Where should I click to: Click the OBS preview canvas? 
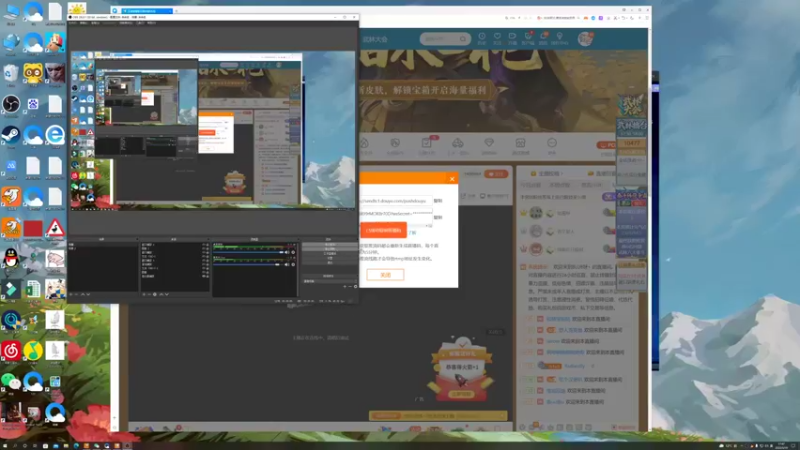[213, 130]
